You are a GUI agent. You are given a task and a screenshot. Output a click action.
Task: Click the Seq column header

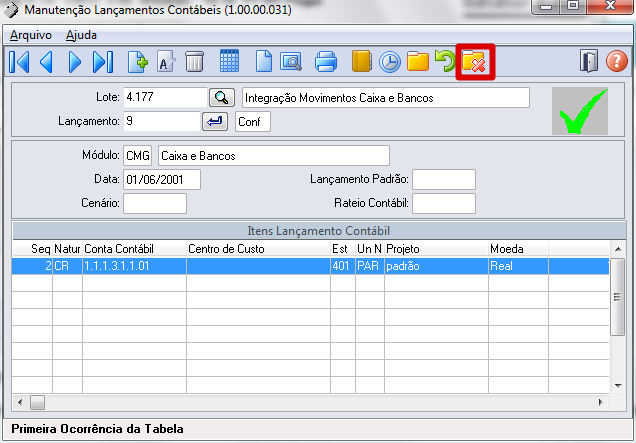click(x=32, y=249)
